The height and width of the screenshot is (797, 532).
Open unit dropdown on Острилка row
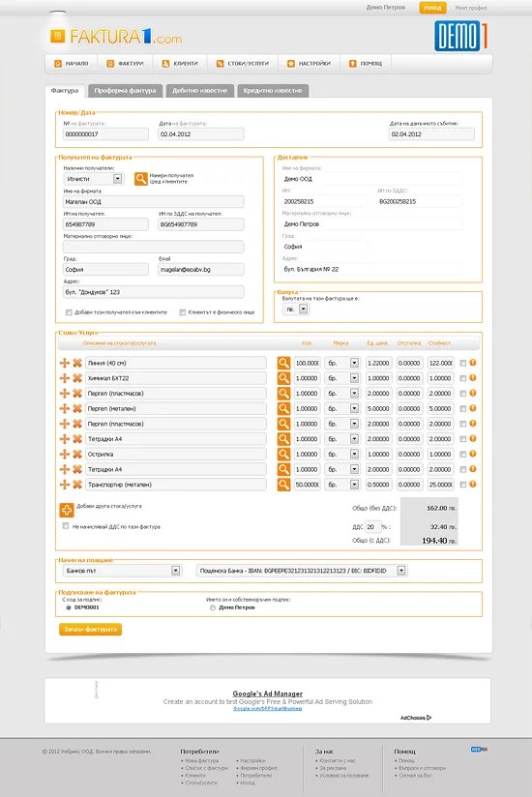pos(342,455)
